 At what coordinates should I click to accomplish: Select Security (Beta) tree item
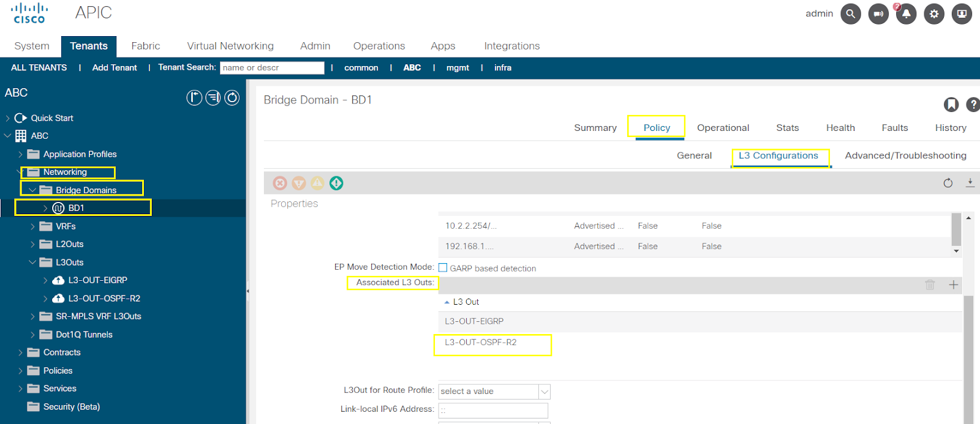click(x=72, y=407)
